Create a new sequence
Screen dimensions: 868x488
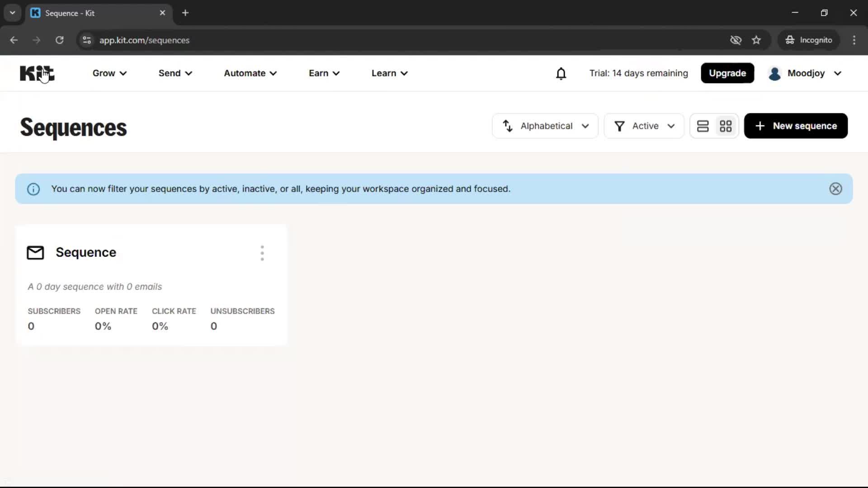(796, 126)
